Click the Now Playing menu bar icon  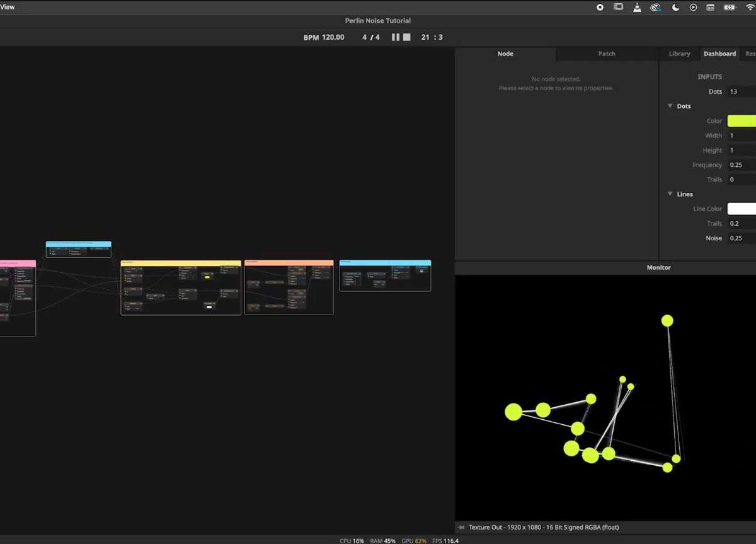coord(693,8)
